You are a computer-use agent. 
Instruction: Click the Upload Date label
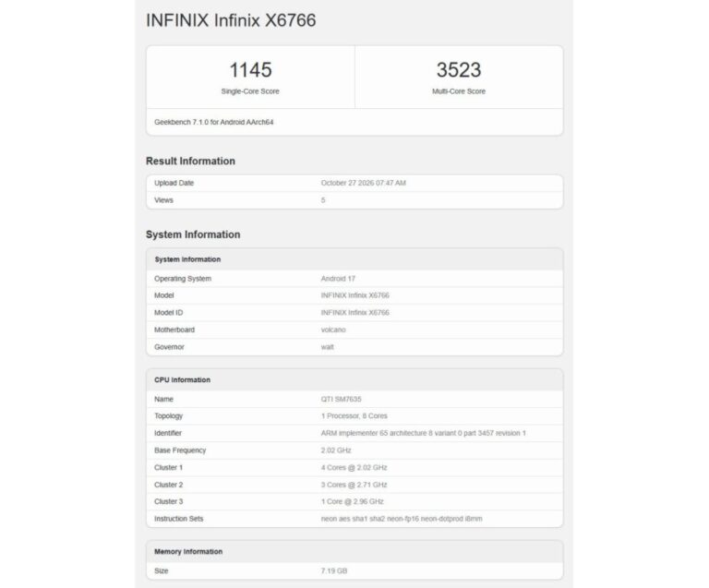tap(174, 183)
